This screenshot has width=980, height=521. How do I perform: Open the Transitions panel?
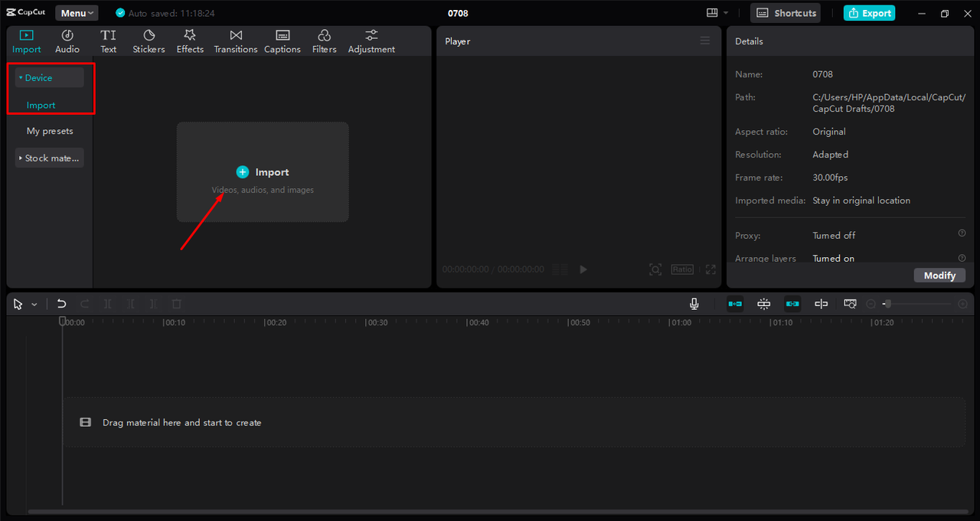236,41
